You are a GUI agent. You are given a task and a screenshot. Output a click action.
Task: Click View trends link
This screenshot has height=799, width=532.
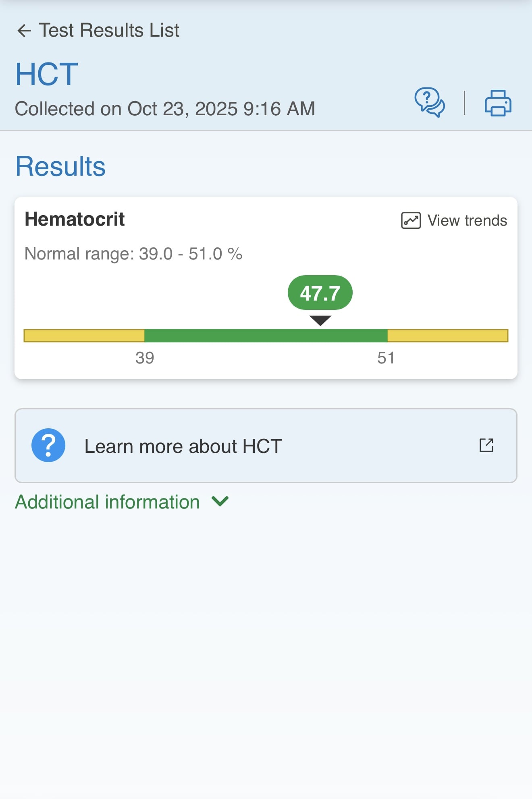[x=454, y=220]
